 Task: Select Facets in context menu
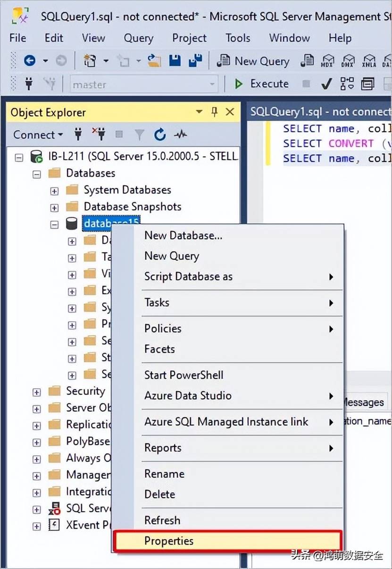[228, 349]
